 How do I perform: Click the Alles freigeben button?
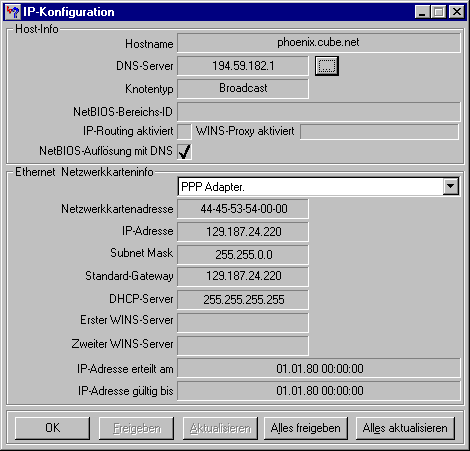(306, 428)
